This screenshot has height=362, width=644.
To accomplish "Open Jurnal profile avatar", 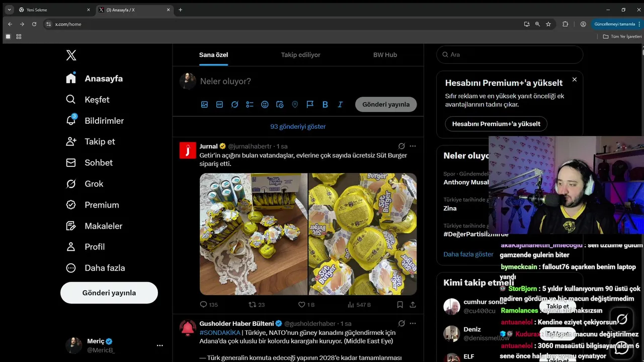I will pos(188,150).
